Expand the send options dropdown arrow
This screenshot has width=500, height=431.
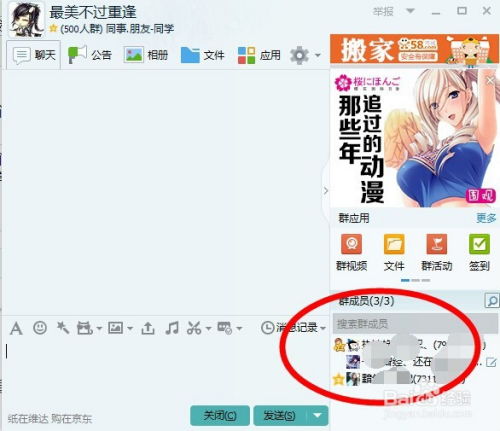pos(317,416)
